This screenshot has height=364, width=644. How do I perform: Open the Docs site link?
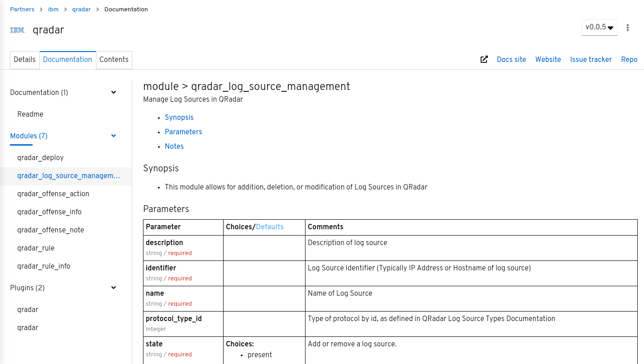tap(511, 60)
